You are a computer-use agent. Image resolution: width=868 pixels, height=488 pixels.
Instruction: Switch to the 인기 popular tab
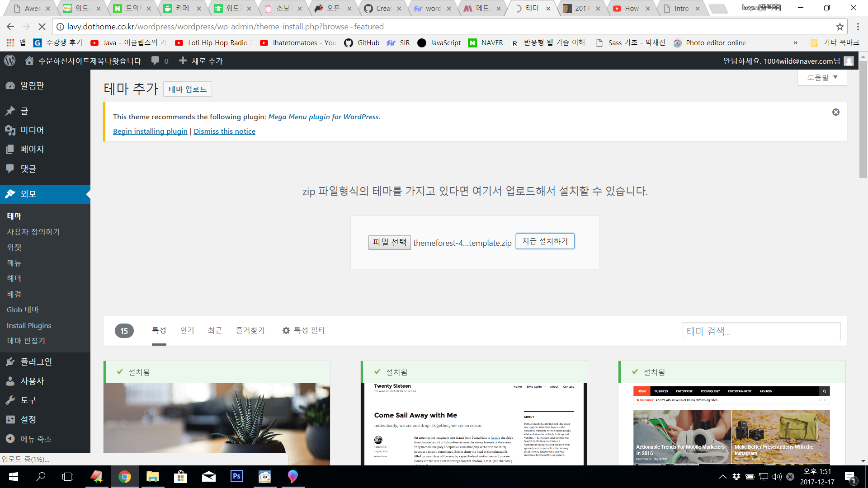[x=187, y=331]
